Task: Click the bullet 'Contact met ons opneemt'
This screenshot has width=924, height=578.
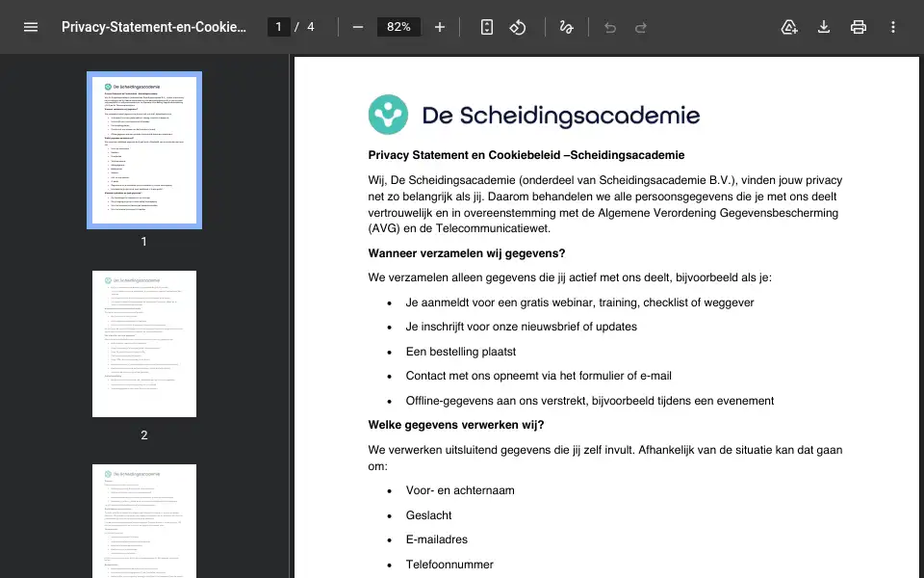Action: [539, 376]
